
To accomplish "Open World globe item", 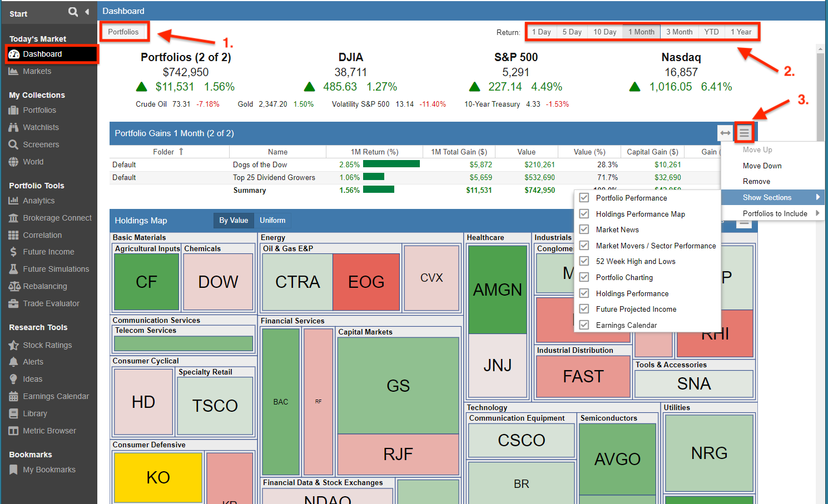I will point(33,162).
